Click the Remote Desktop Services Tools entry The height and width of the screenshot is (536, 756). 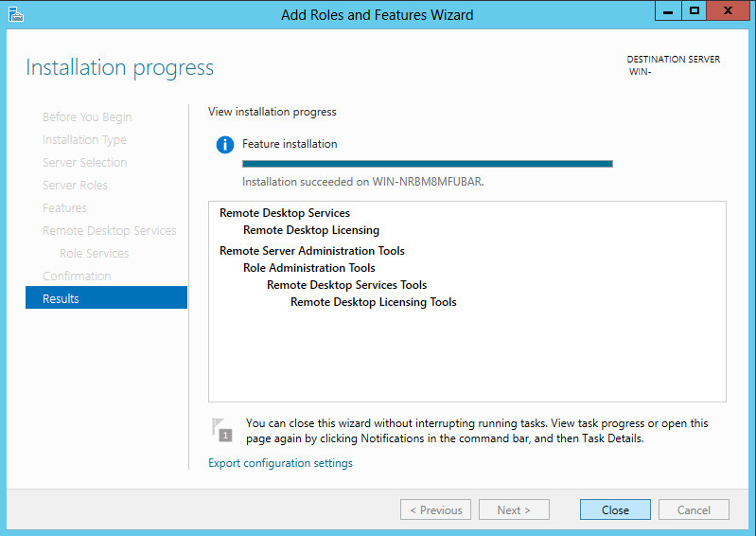click(346, 285)
